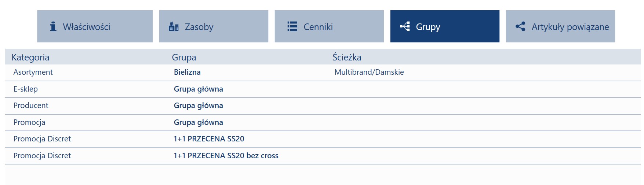Open the 1+1 PRZECENA SS20 group
Viewport: 644px width, 185px height.
coord(209,139)
